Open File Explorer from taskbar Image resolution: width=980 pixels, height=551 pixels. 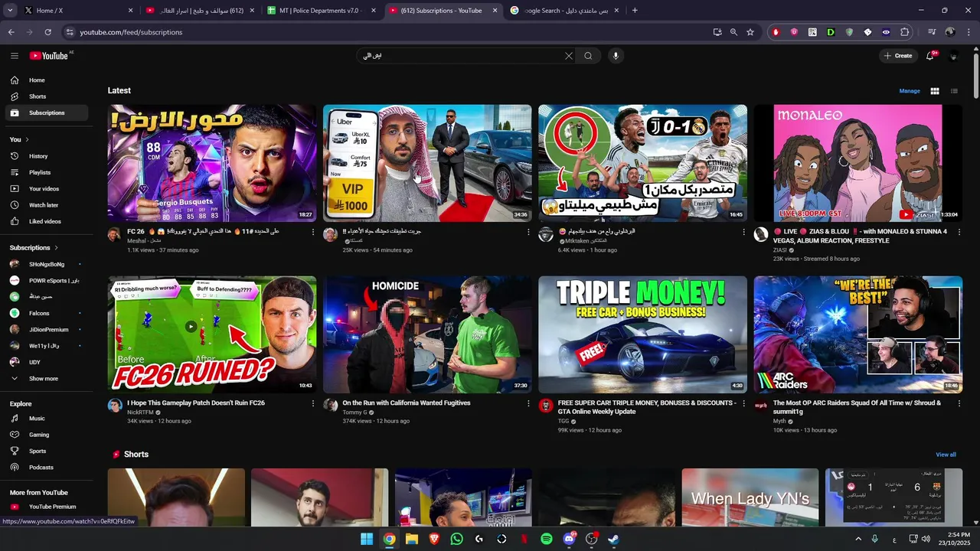pyautogui.click(x=412, y=539)
